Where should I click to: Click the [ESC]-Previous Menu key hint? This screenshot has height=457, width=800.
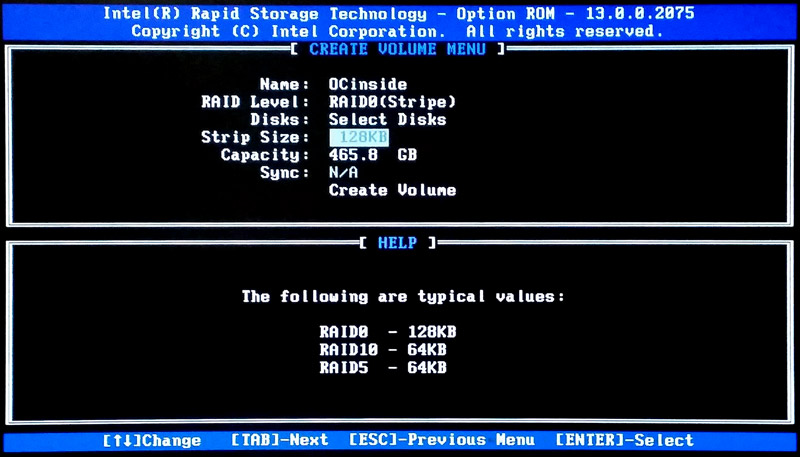coord(442,440)
